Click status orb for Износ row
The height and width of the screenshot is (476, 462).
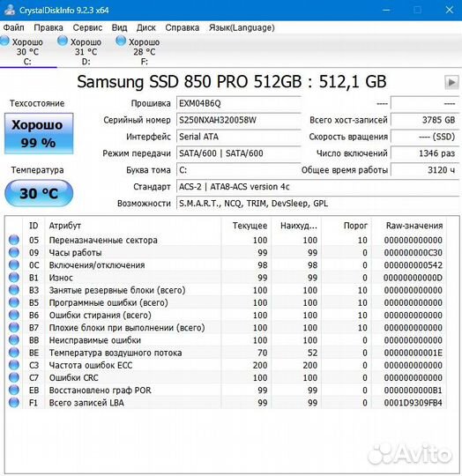pyautogui.click(x=13, y=278)
